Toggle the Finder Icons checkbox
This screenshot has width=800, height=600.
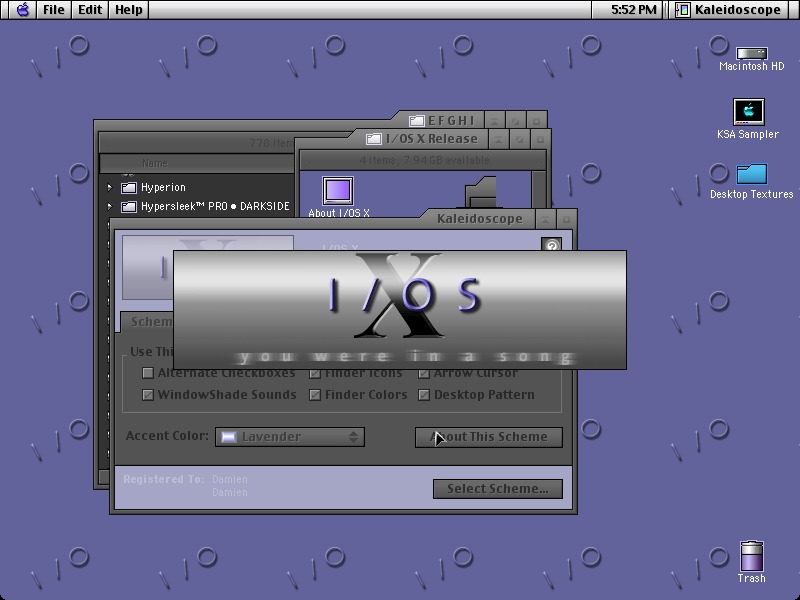[315, 373]
